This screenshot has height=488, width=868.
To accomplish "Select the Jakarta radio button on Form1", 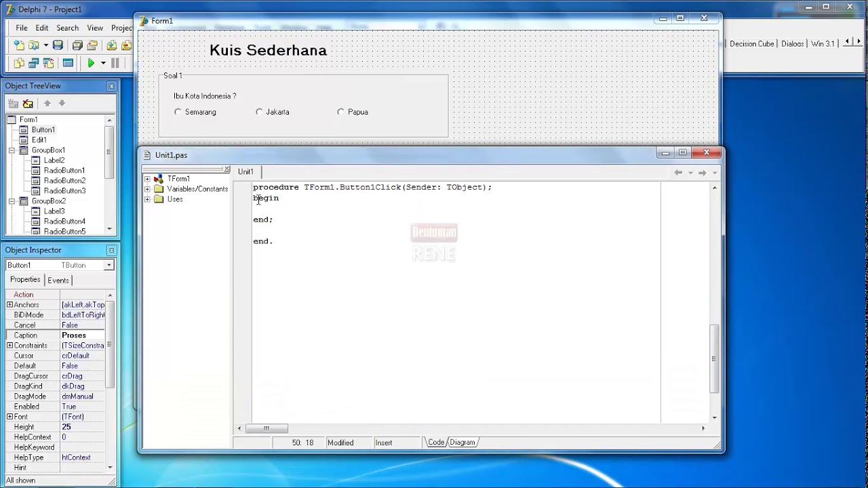I will (x=259, y=112).
